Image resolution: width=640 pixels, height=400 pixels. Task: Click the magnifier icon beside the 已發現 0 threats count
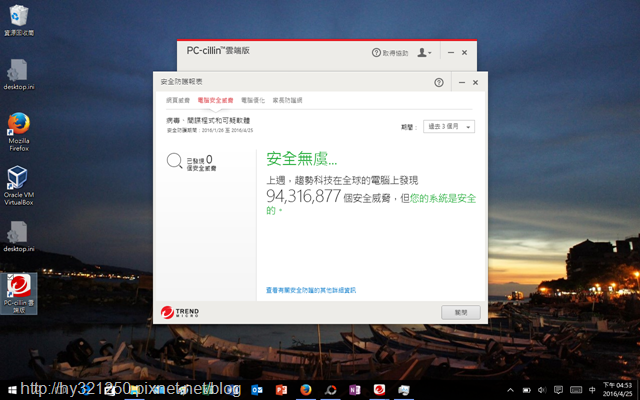coord(174,161)
